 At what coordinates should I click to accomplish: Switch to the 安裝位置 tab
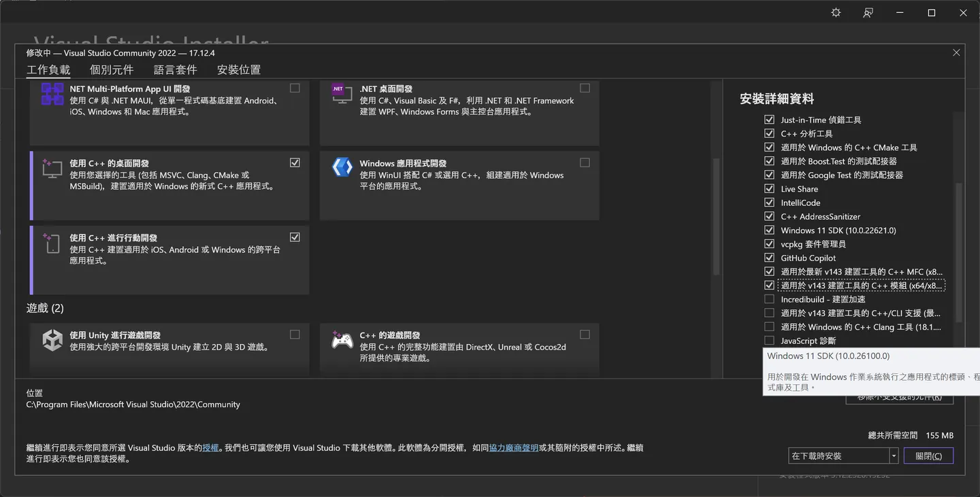pyautogui.click(x=239, y=69)
